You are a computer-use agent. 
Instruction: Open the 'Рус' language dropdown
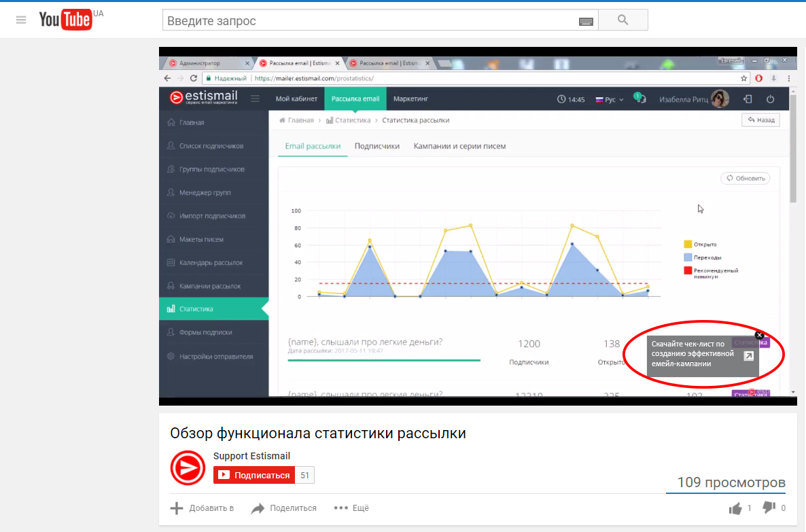(610, 99)
